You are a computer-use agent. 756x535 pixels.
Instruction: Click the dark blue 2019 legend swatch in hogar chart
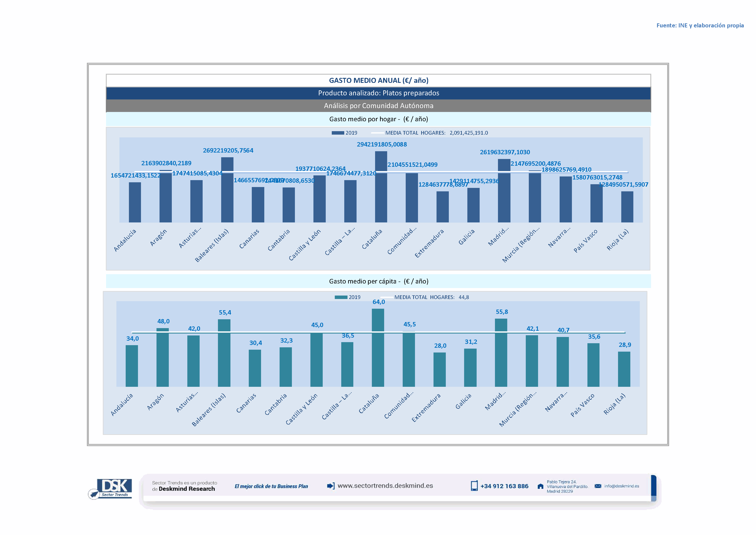(x=338, y=133)
